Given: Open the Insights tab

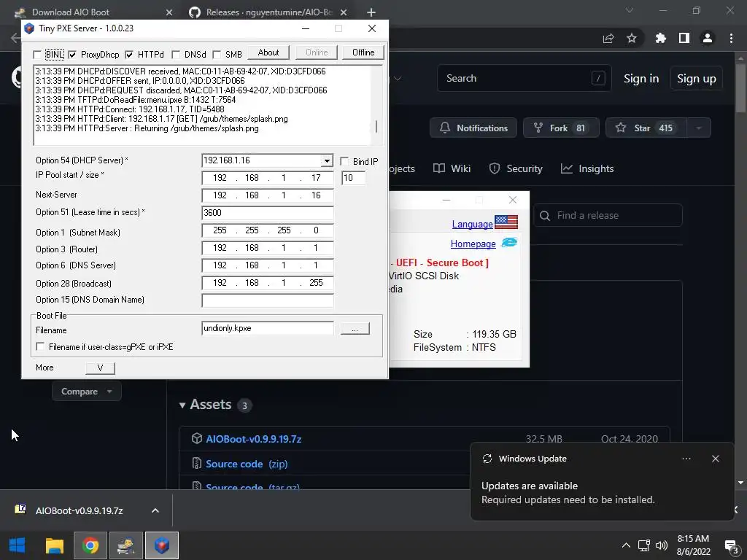Looking at the screenshot, I should coord(587,168).
